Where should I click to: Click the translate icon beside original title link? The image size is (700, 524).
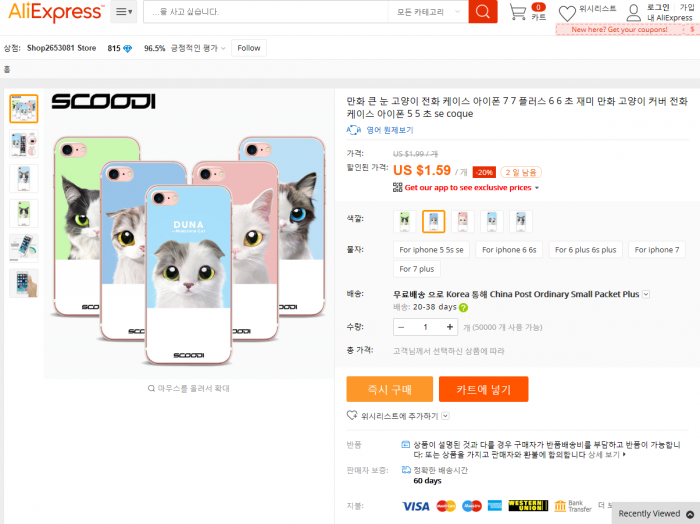pos(353,130)
